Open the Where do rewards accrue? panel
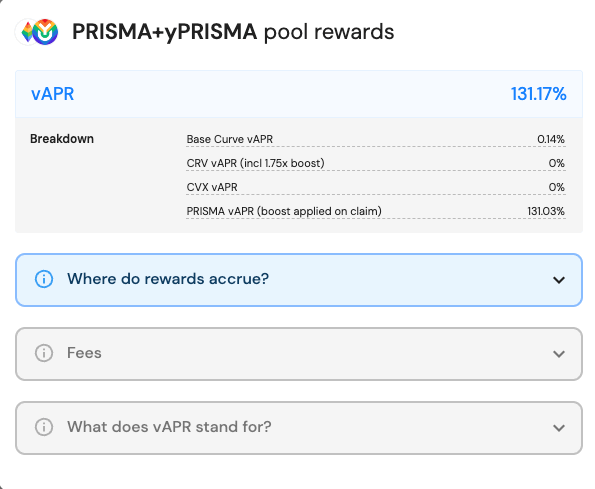Image resolution: width=595 pixels, height=489 pixels. pyautogui.click(x=299, y=280)
